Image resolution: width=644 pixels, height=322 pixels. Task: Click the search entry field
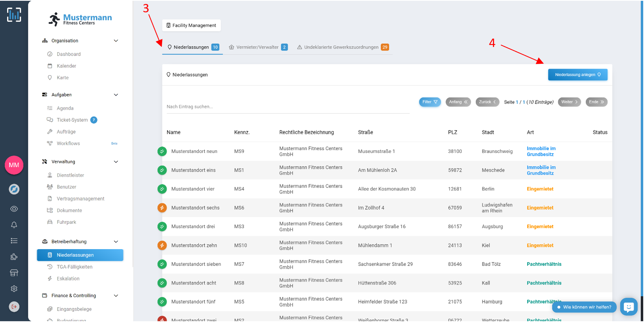coord(288,107)
